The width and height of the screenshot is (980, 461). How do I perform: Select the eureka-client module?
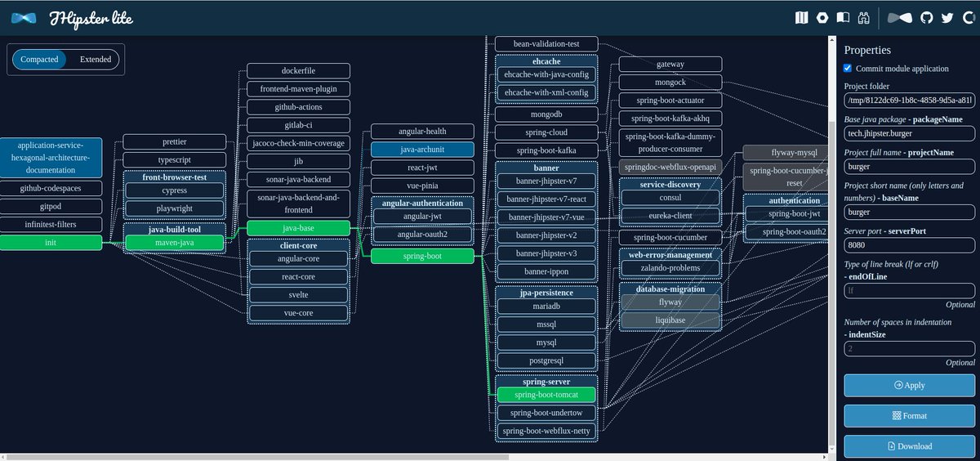click(x=670, y=217)
